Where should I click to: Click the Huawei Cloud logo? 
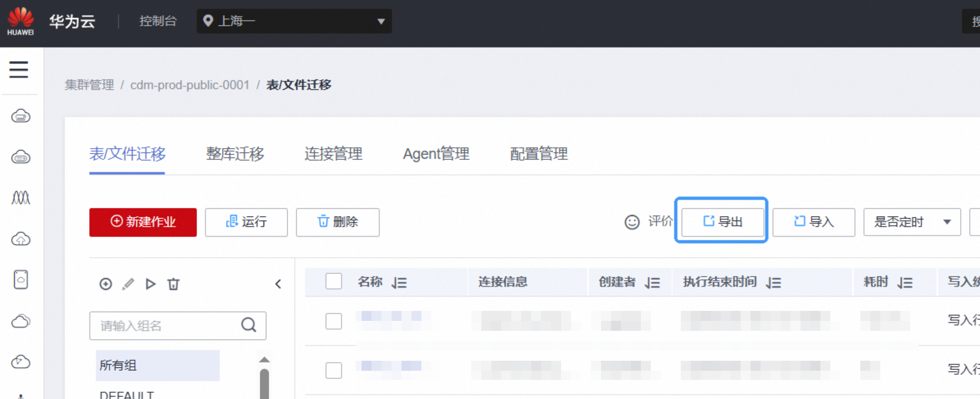(x=20, y=21)
